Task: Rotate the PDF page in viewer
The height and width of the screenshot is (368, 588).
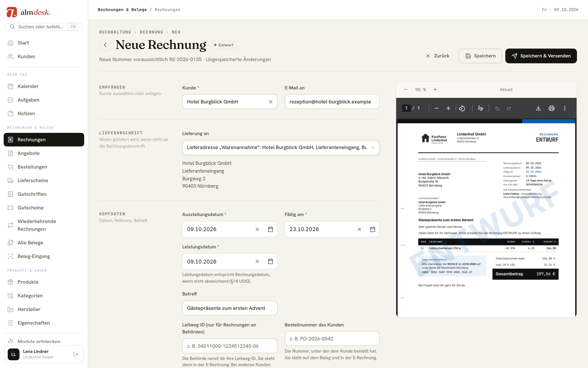Action: (x=462, y=108)
